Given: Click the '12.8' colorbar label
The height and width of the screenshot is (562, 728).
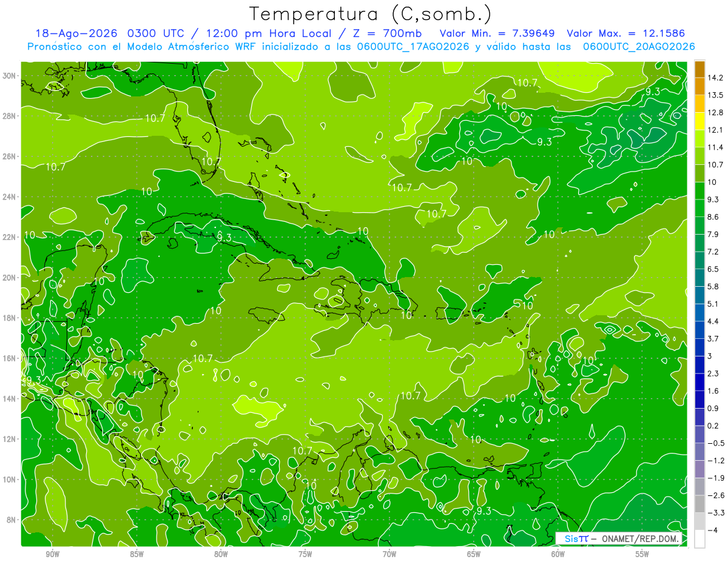Looking at the screenshot, I should [715, 113].
